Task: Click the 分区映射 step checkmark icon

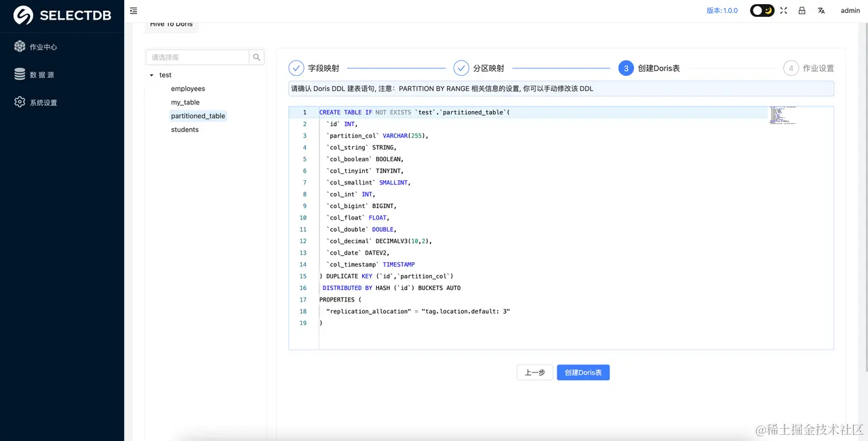Action: 461,68
